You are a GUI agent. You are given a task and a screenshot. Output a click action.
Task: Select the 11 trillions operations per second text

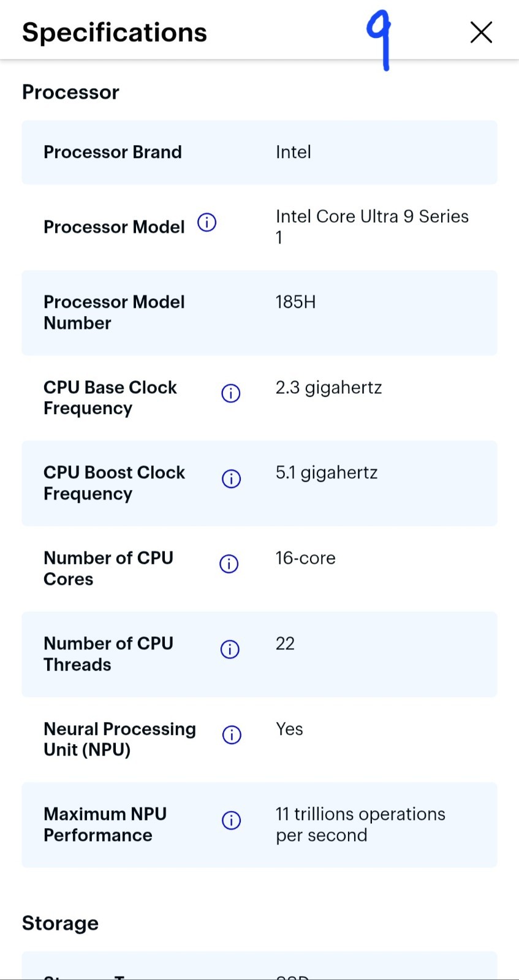[360, 824]
